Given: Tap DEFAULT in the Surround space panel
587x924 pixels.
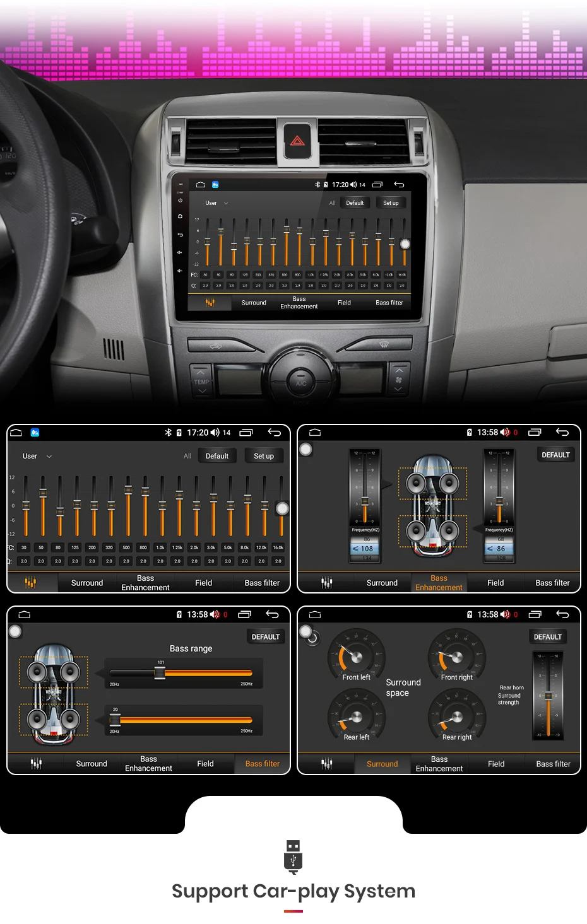Looking at the screenshot, I should (548, 637).
